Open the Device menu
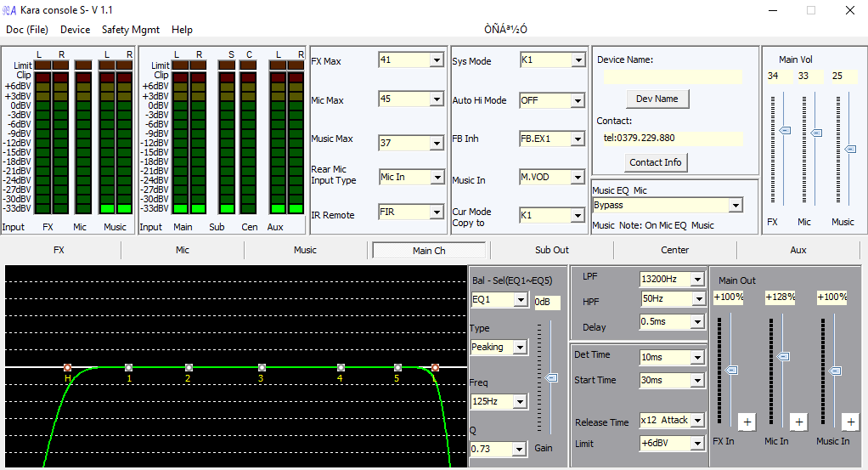This screenshot has height=470, width=868. coord(76,30)
